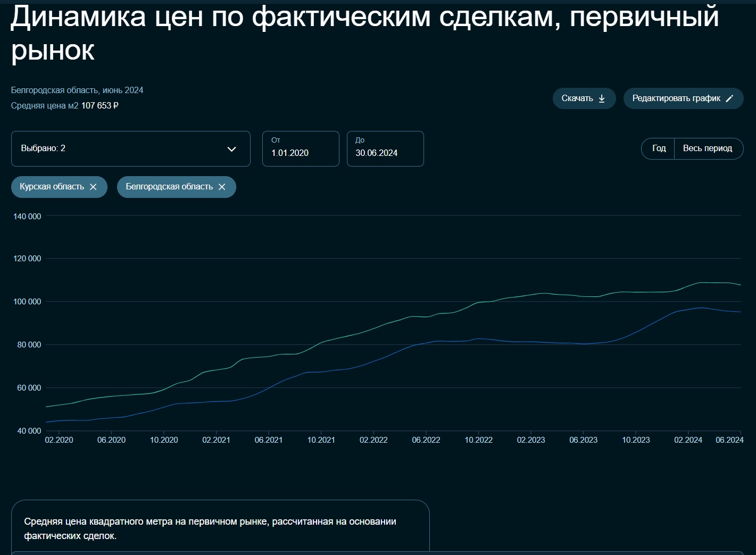Image resolution: width=756 pixels, height=555 pixels.
Task: Click the 02.2022 x-axis label
Action: [373, 440]
